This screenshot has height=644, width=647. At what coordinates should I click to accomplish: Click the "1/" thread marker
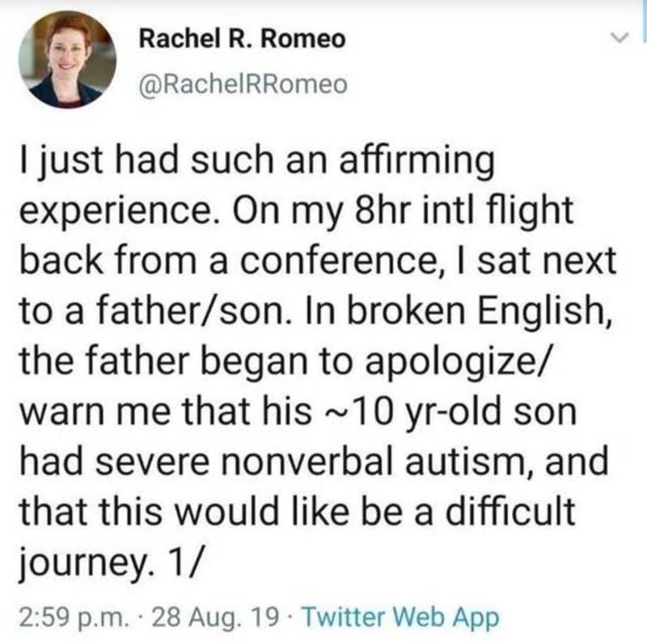[x=194, y=562]
